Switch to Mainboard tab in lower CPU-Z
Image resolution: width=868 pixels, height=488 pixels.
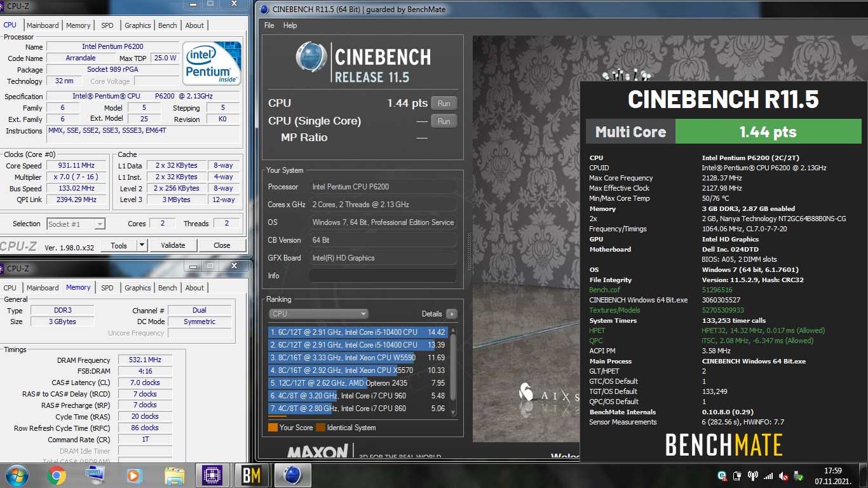point(43,288)
